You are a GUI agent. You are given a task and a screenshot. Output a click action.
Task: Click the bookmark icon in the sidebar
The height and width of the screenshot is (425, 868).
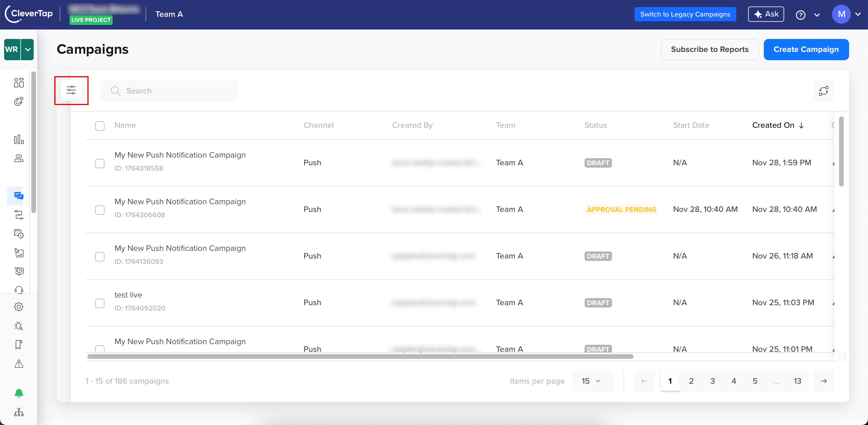[x=19, y=344]
